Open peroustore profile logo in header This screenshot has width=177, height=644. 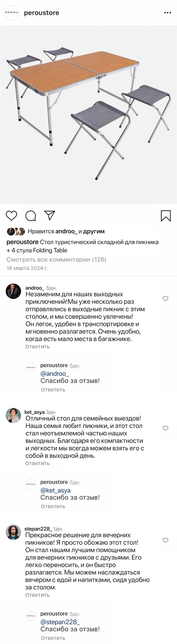12,13
